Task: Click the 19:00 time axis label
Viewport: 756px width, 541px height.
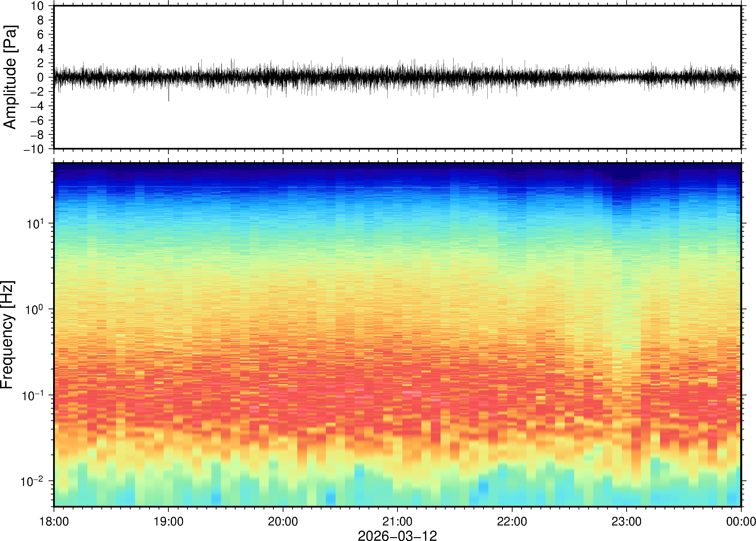Action: pos(168,521)
